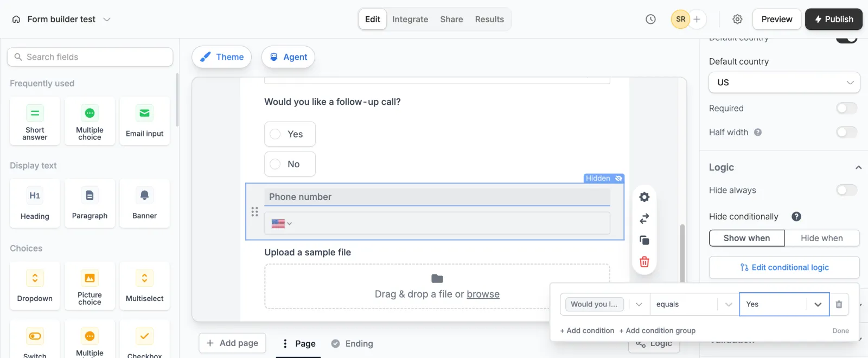This screenshot has width=868, height=358.
Task: Delete the condition row with the trash icon
Action: (x=839, y=304)
